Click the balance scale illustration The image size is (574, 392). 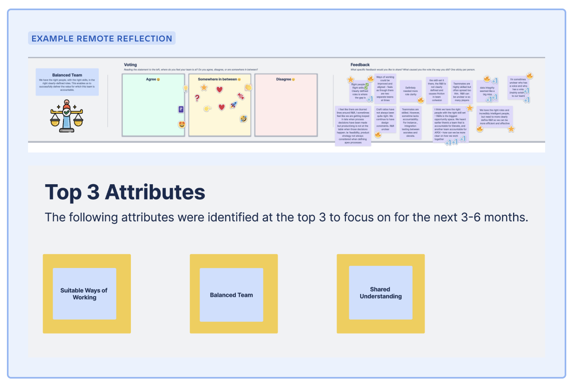[67, 116]
